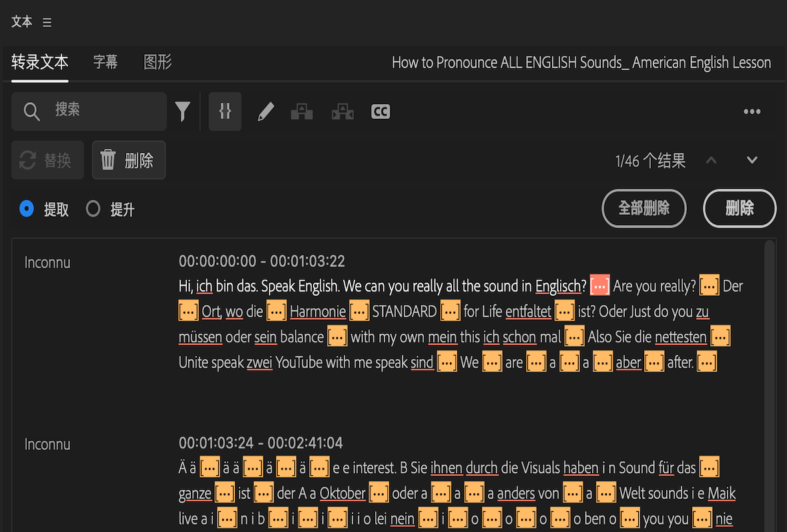This screenshot has width=787, height=532.
Task: Open the transcript filter funnel icon
Action: 183,111
